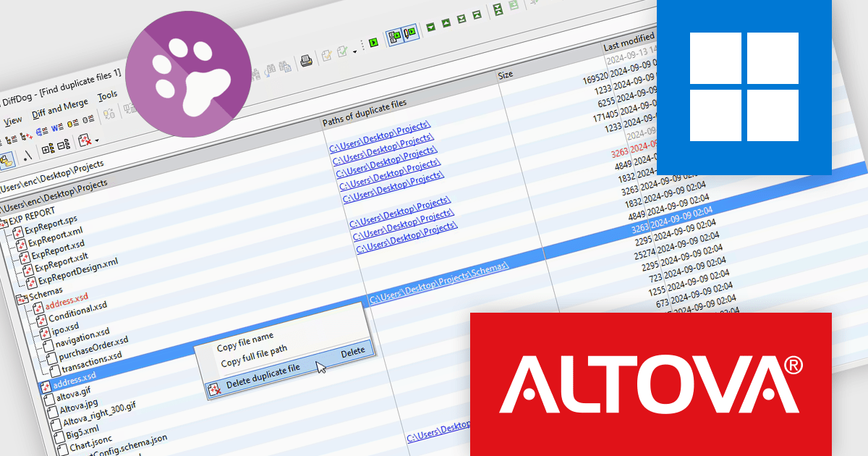Toggle the compare-while-loading pair icon

pyautogui.click(x=395, y=36)
